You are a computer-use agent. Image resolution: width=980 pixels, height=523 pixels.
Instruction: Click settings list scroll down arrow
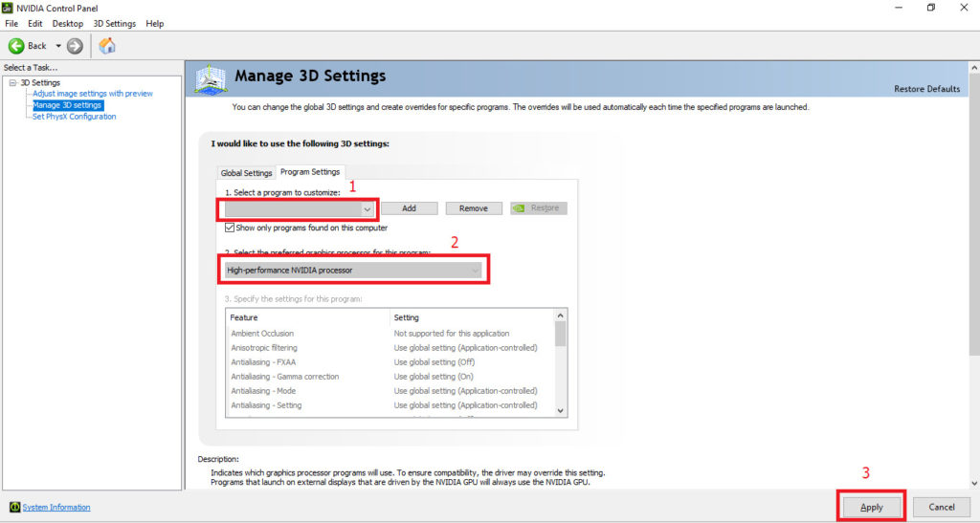pyautogui.click(x=561, y=411)
